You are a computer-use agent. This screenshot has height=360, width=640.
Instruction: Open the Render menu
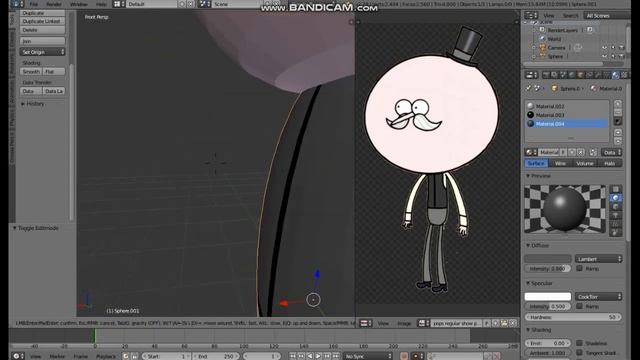click(x=54, y=4)
